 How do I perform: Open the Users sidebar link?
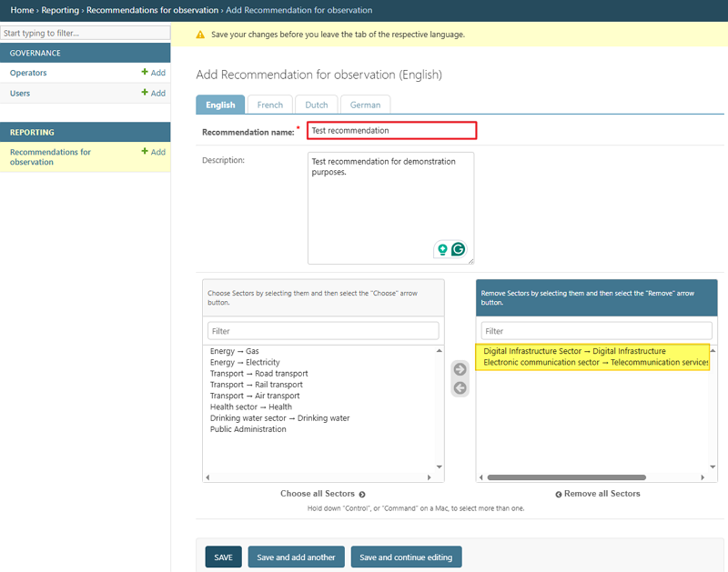click(x=20, y=94)
